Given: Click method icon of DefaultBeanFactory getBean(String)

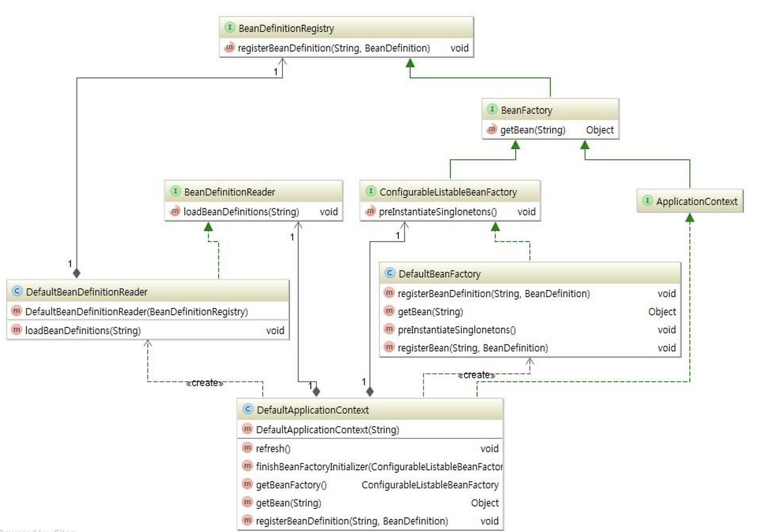Looking at the screenshot, I should click(389, 311).
